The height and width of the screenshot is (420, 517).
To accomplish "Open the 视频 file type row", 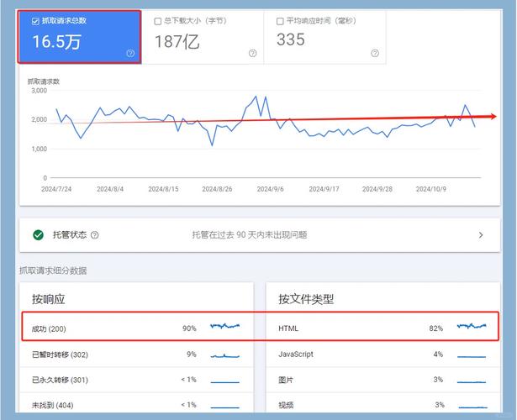I will (382, 403).
